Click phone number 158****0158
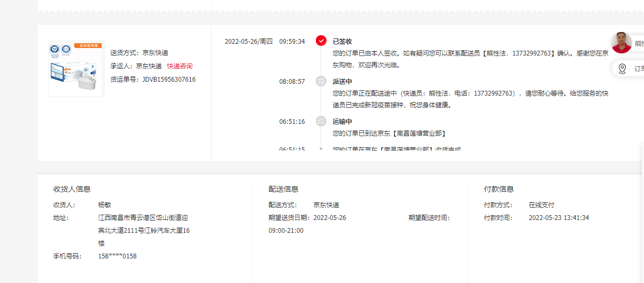 tap(117, 256)
